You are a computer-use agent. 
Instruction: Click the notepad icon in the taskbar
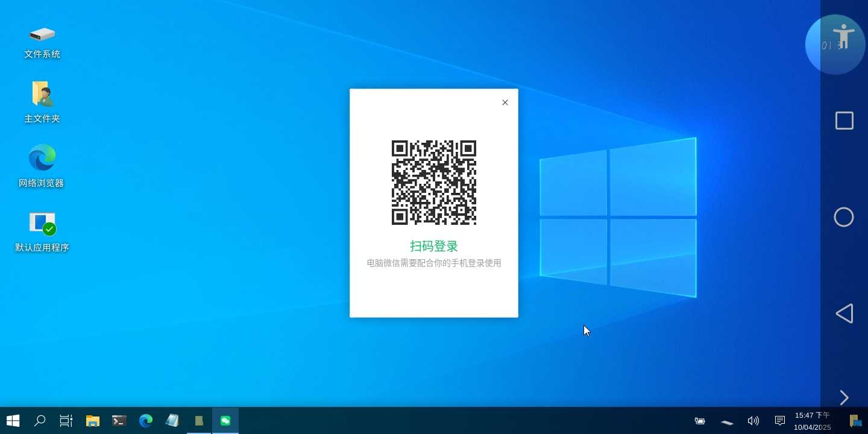[172, 421]
